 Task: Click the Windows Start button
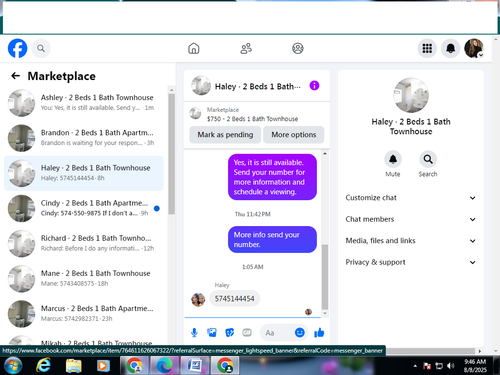click(13, 365)
